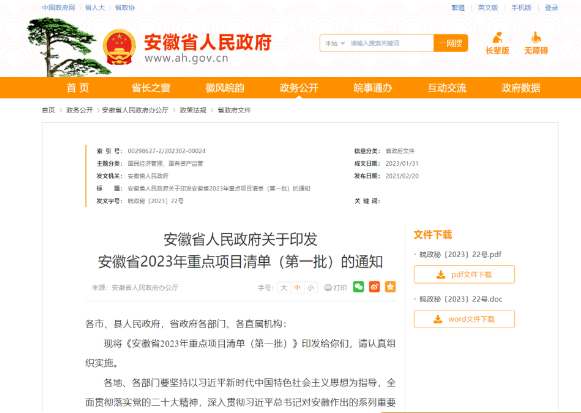Viewport: 581px width, 413px height.
Task: Click the orange 一网搜 search button
Action: coord(451,43)
